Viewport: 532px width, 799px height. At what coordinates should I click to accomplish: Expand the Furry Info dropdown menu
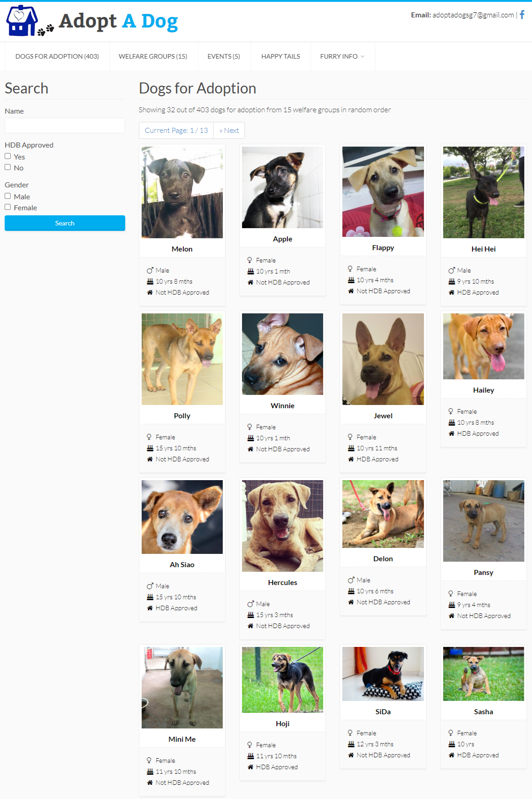point(342,56)
